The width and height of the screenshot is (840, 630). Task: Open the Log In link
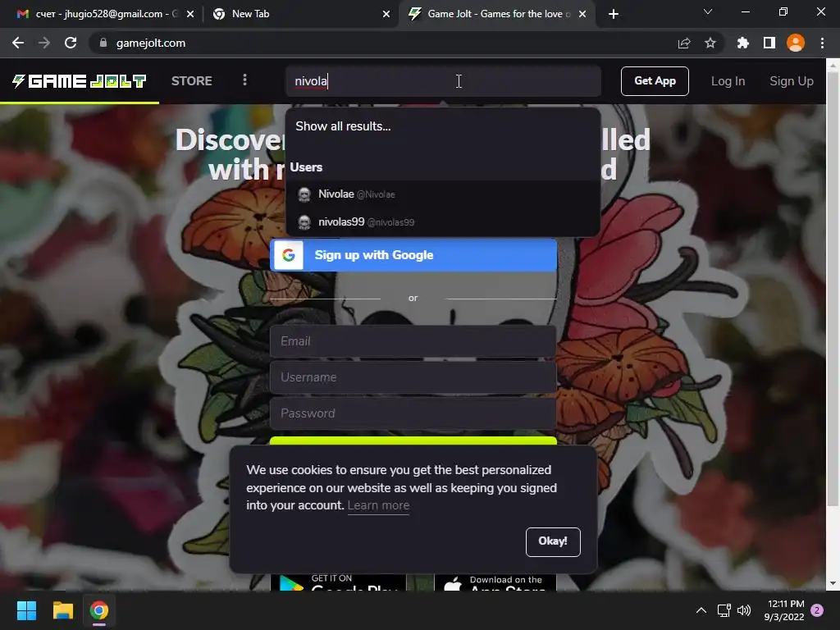click(x=728, y=81)
